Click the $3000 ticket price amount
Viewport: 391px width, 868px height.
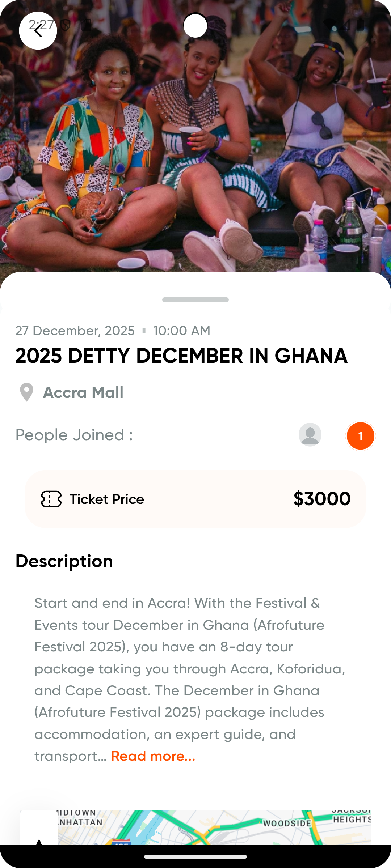pos(322,499)
